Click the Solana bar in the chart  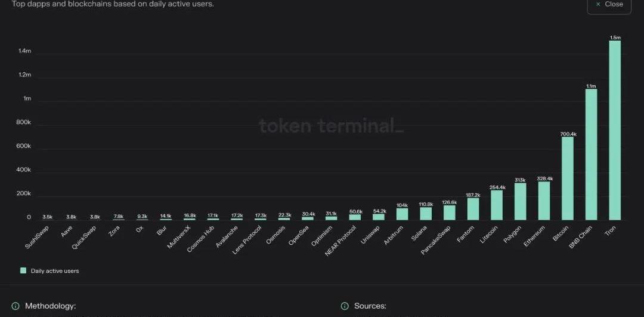click(426, 214)
